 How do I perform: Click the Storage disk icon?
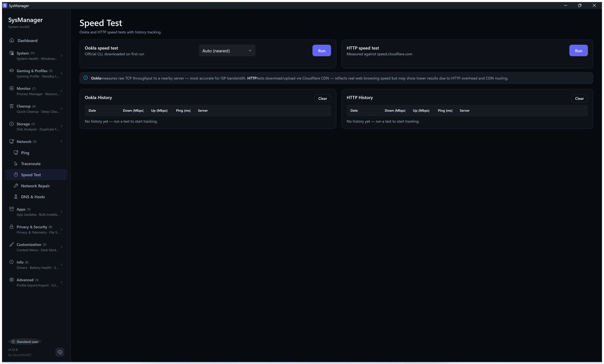click(x=12, y=124)
